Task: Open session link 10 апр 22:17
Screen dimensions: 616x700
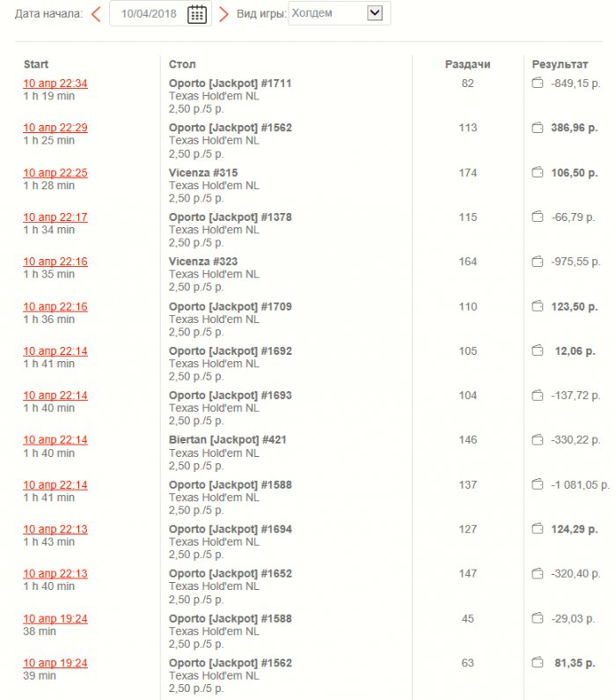Action: [x=55, y=217]
